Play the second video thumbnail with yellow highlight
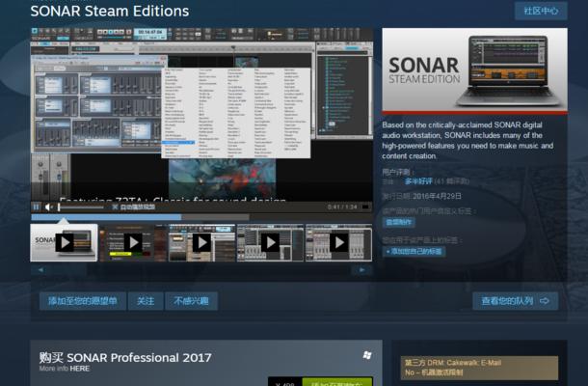The image size is (588, 386). pyautogui.click(x=133, y=242)
